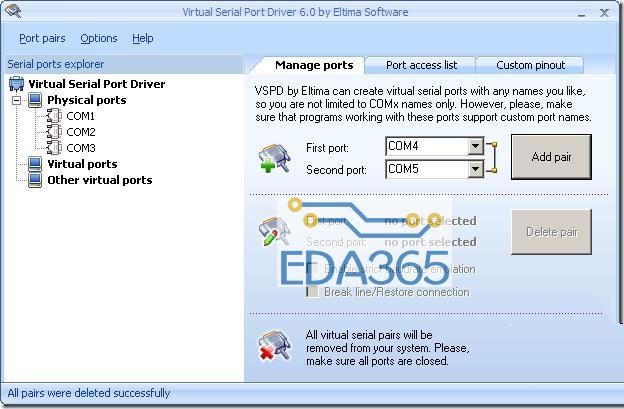This screenshot has height=409, width=624.
Task: Select the Physical ports tree label
Action: 87,100
